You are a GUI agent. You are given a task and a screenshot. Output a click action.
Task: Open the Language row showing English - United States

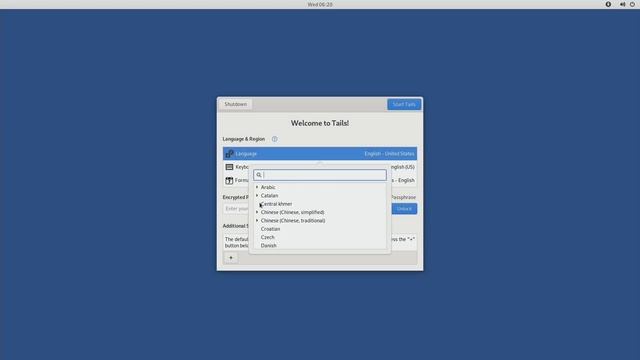click(x=320, y=154)
